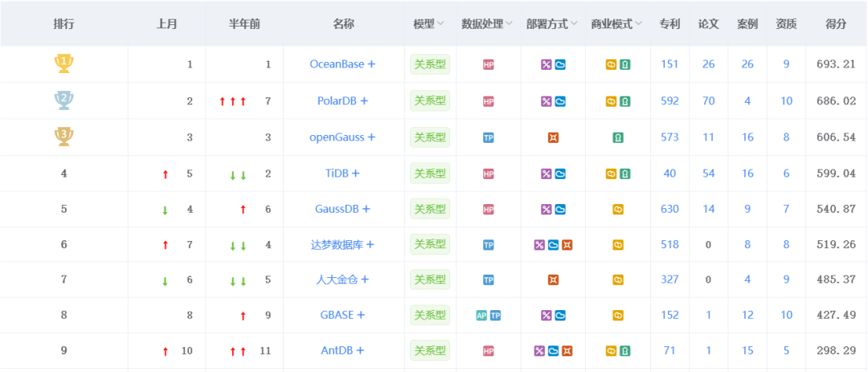868x372 pixels.
Task: Open the OceanBase + database link
Action: coord(342,64)
